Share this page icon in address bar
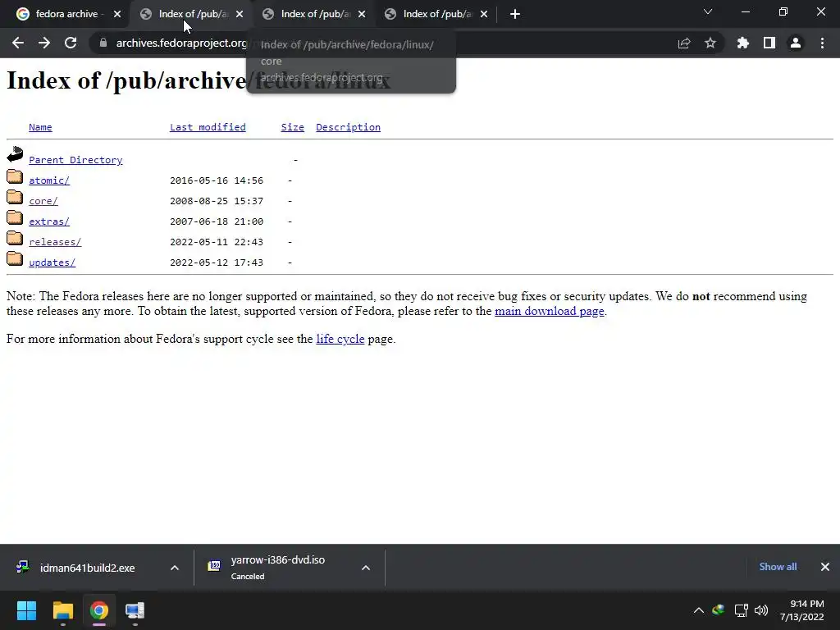 684,43
